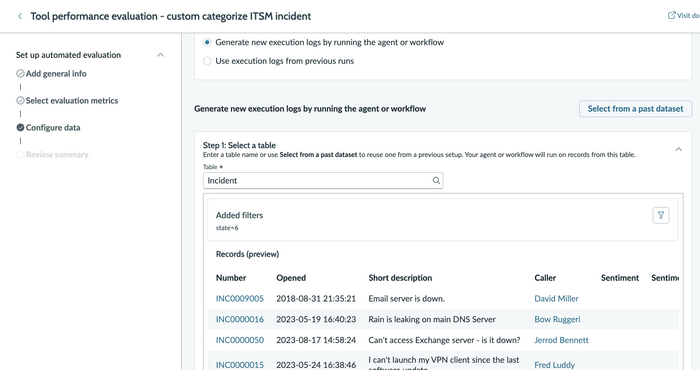Open incident INC0000015
Screen dimensions: 700x370
click(240, 365)
